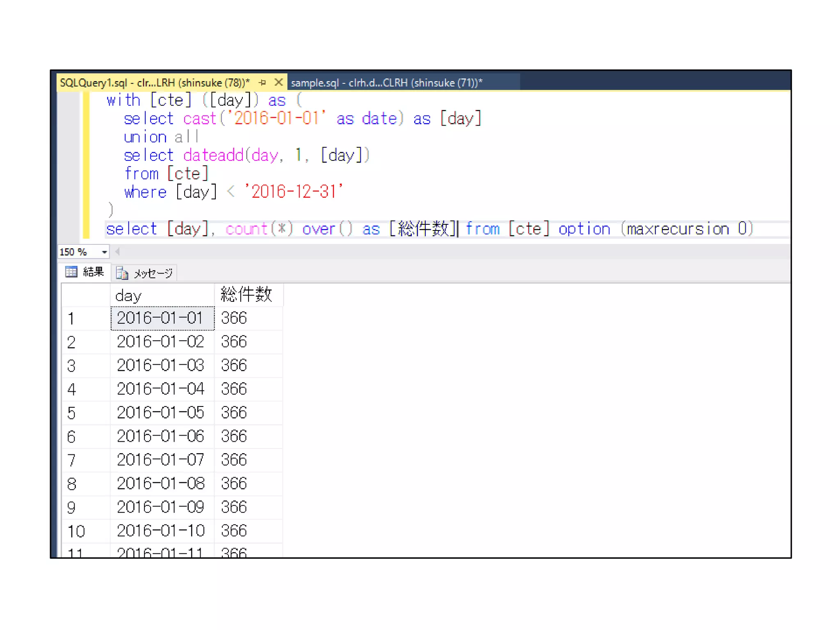
Task: Open the 150 % zoom dropdown
Action: [x=105, y=252]
